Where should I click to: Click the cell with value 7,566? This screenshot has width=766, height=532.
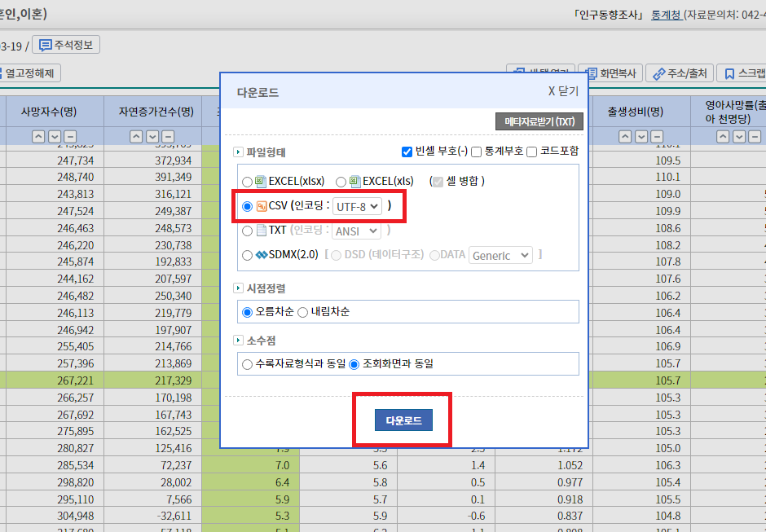coord(153,499)
